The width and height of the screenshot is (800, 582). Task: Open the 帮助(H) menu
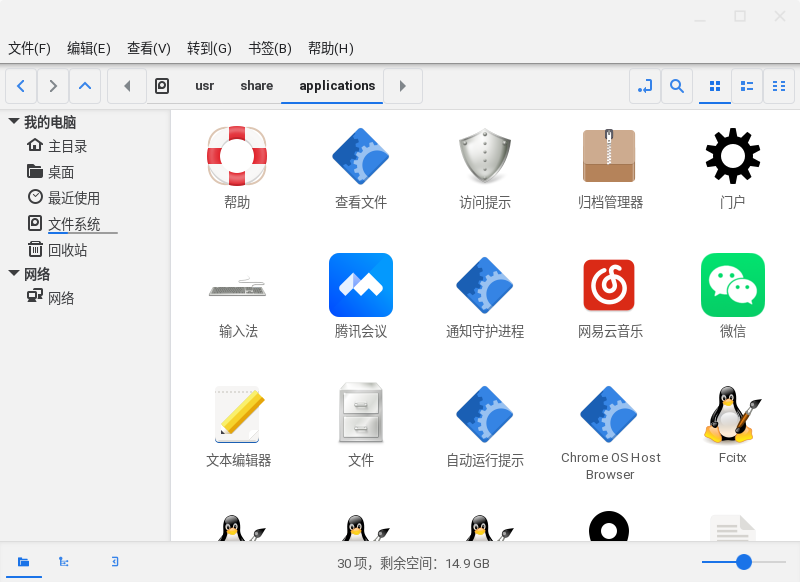click(331, 48)
